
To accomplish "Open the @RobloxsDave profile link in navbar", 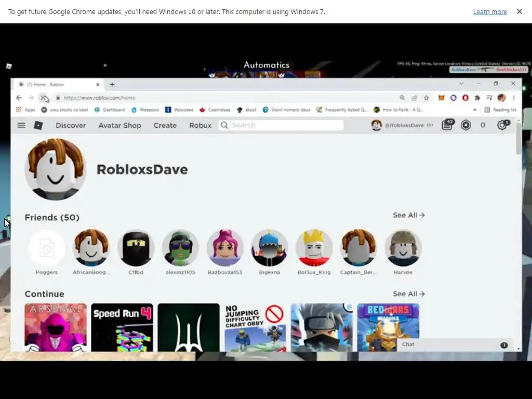I will click(403, 125).
